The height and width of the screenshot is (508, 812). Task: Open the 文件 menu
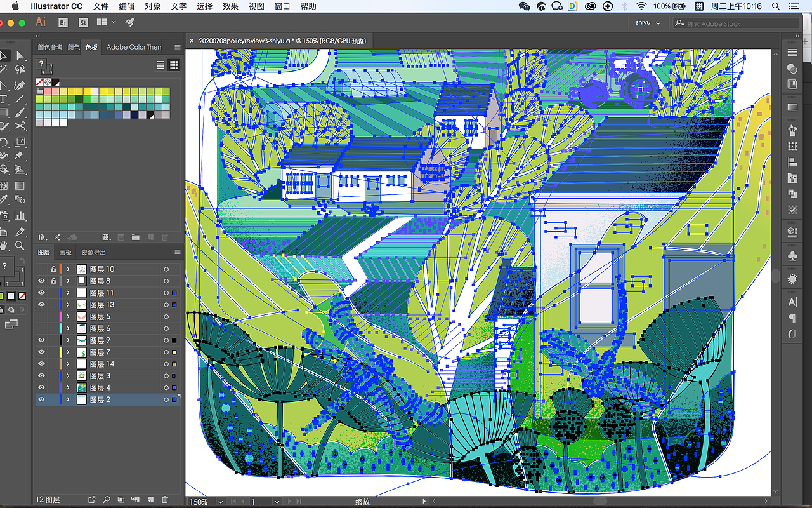click(101, 6)
